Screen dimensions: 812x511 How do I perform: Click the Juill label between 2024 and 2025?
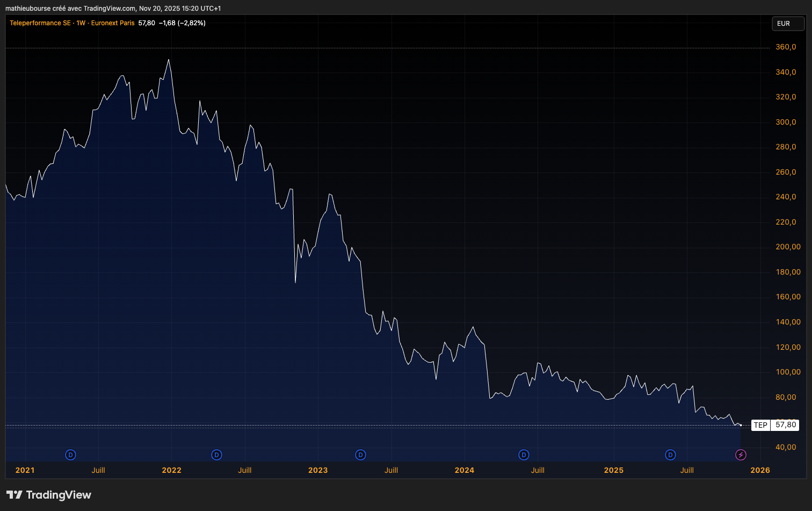coord(538,470)
